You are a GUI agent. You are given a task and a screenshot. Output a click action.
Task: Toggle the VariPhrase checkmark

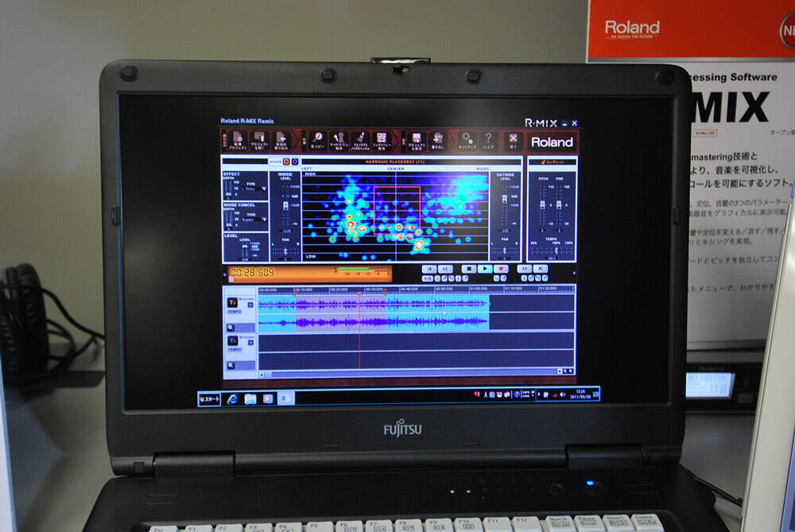[x=544, y=162]
